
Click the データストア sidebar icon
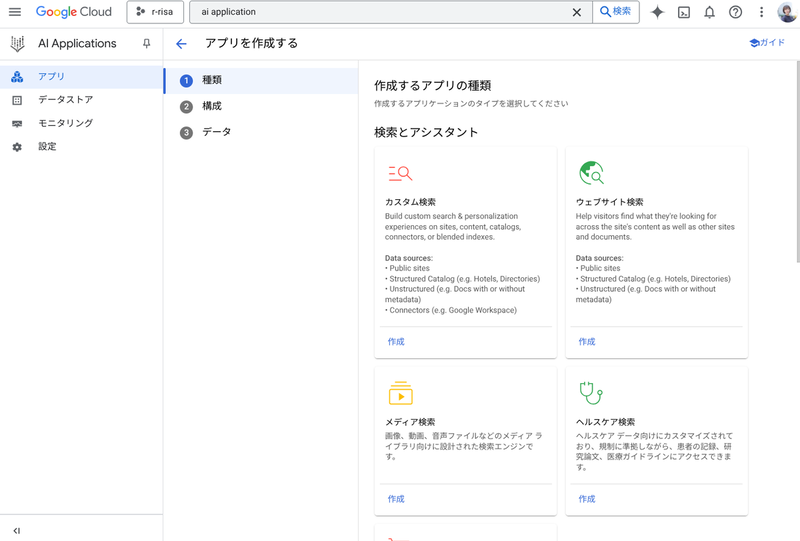[x=17, y=101]
